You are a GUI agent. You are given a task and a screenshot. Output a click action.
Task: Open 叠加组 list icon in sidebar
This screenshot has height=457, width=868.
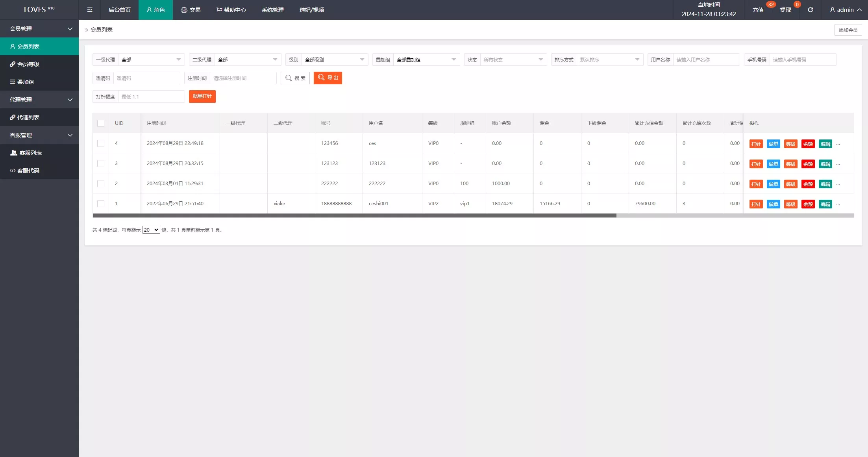pos(13,82)
